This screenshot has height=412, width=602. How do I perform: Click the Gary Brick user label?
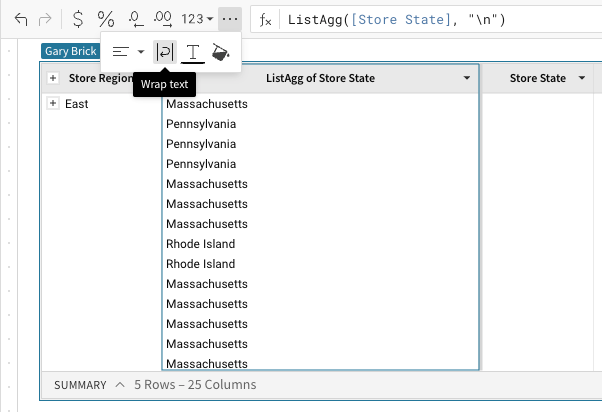70,50
